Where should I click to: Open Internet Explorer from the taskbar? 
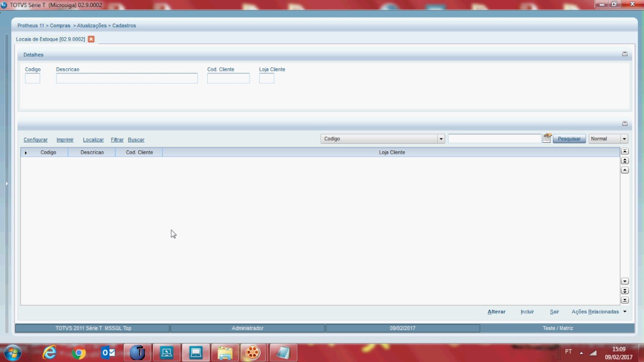[49, 353]
